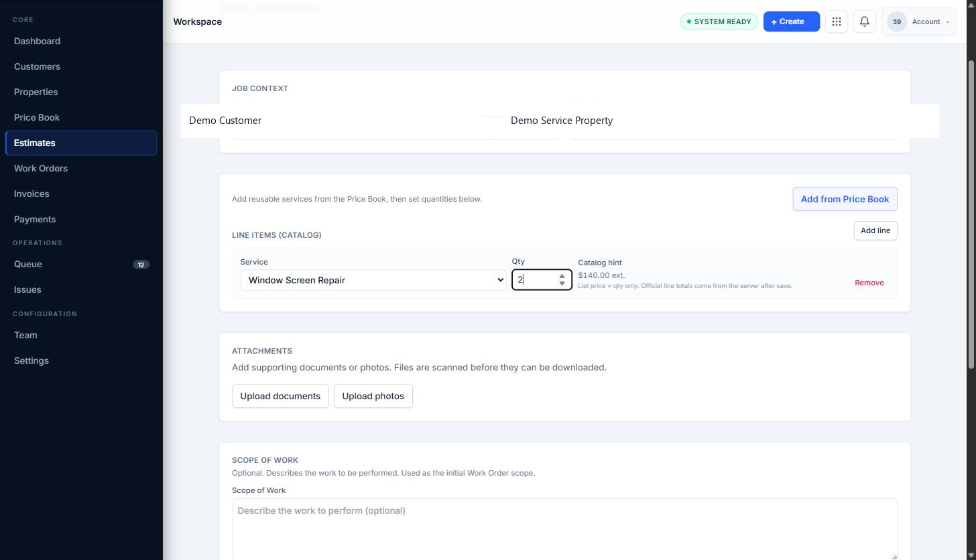This screenshot has height=560, width=976.
Task: Increase Qty with the up arrow
Action: point(562,276)
